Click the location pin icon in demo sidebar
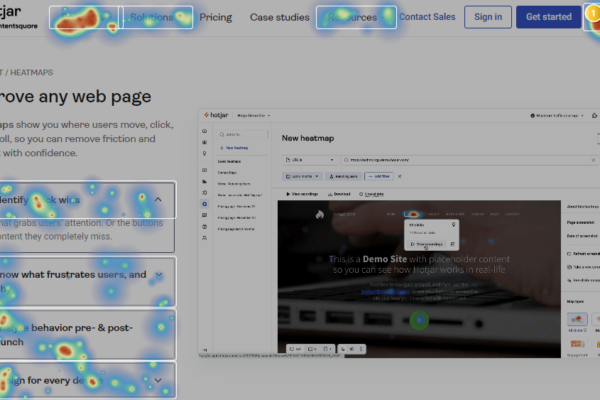600x400 pixels. (204, 153)
